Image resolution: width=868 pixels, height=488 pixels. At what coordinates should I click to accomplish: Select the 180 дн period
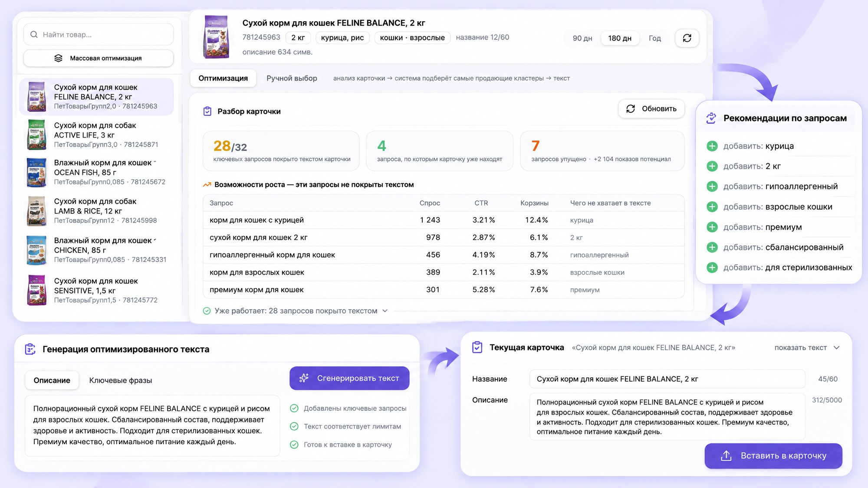click(620, 38)
